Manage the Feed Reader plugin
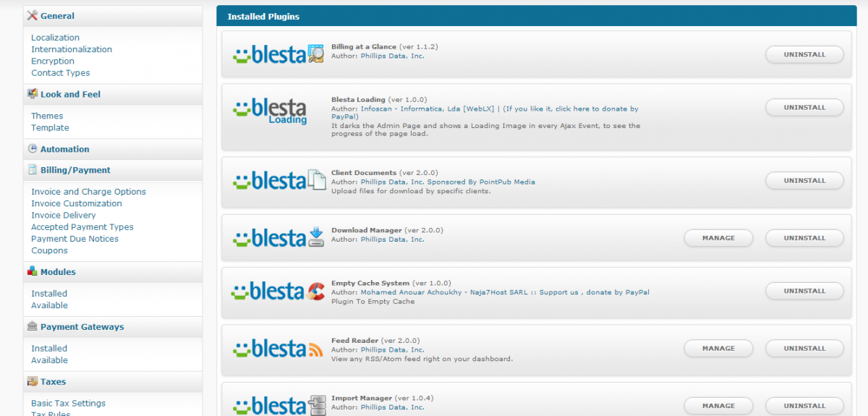868x416 pixels. [718, 348]
